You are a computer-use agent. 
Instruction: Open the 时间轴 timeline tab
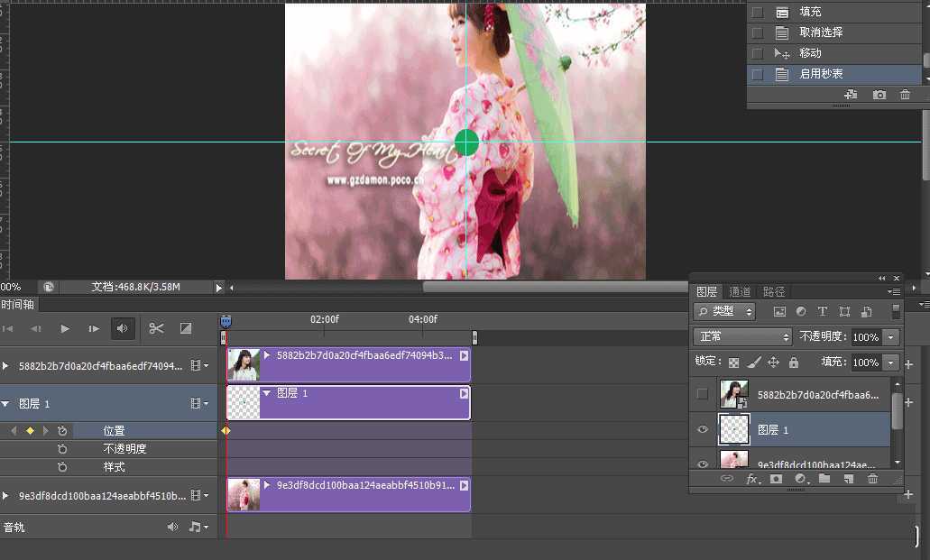(x=18, y=304)
